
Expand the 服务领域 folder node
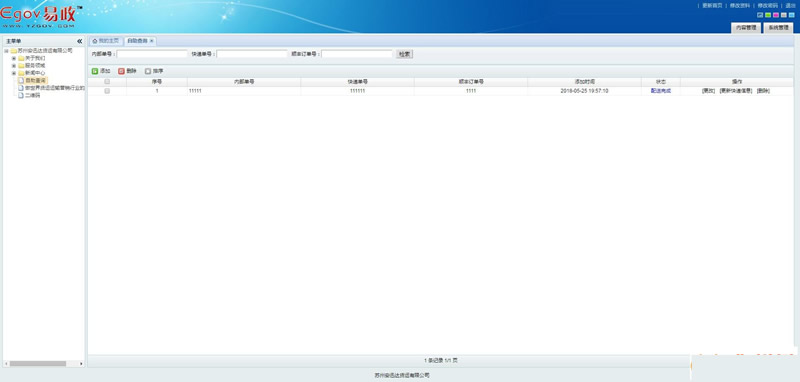[x=14, y=66]
